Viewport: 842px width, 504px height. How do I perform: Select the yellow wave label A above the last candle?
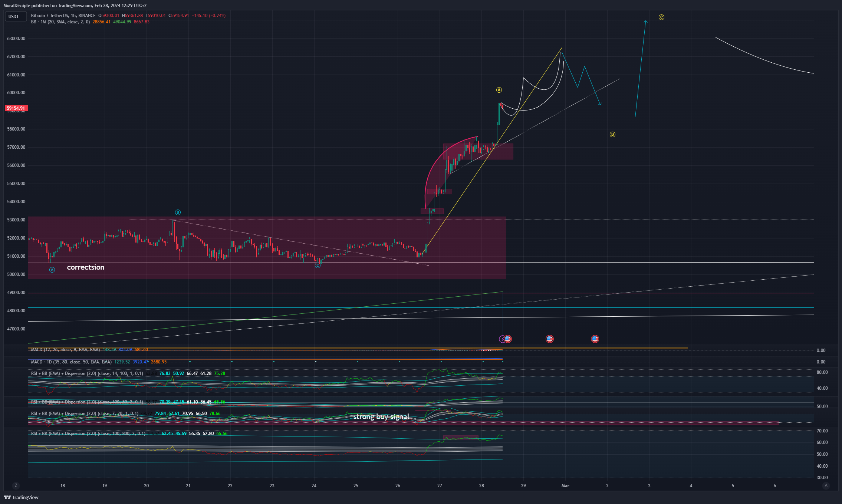(x=499, y=90)
